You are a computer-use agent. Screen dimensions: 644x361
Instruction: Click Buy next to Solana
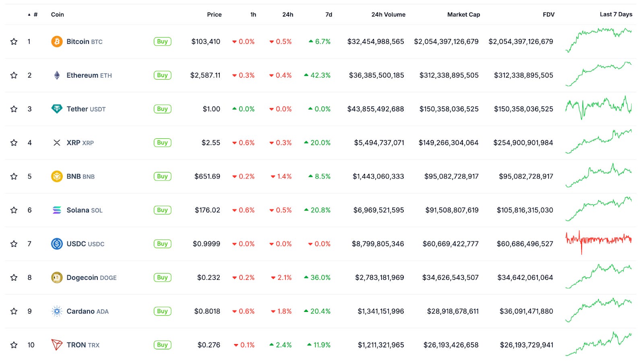pyautogui.click(x=163, y=210)
